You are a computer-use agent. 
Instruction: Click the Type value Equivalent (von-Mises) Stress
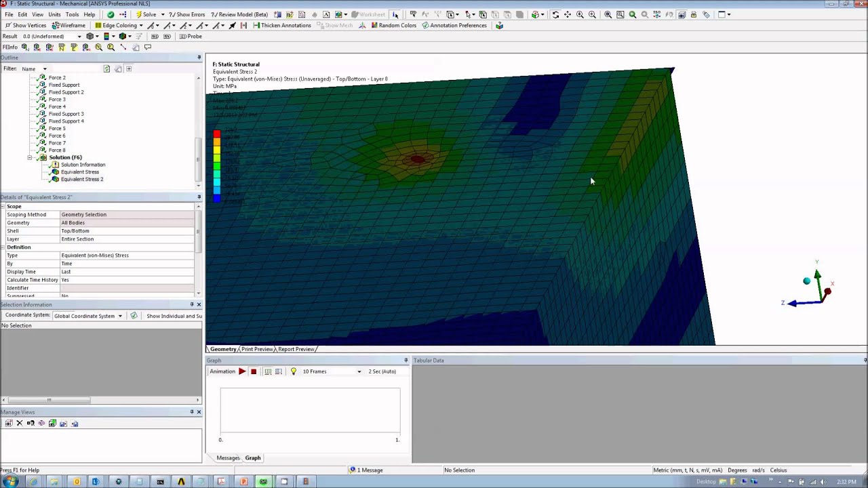(x=127, y=256)
